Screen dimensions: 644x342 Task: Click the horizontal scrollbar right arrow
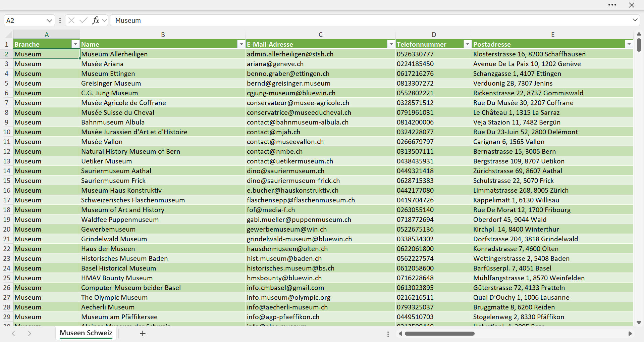630,334
